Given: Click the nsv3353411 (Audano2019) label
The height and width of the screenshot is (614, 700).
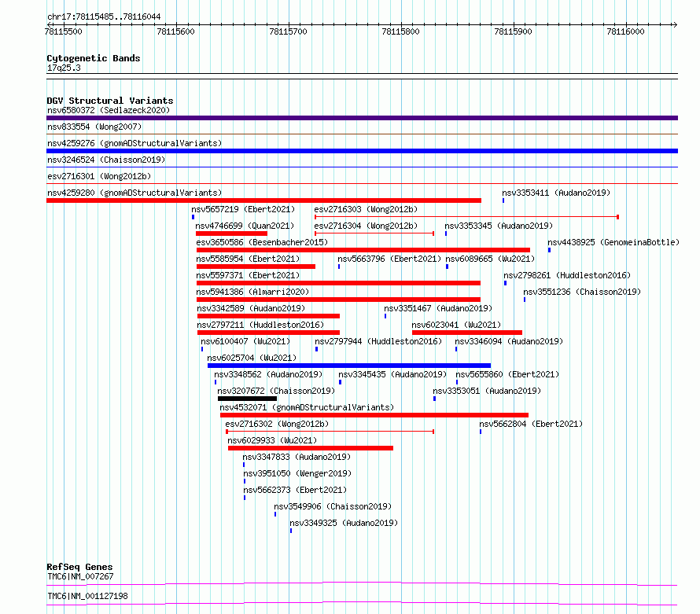Looking at the screenshot, I should click(x=556, y=193).
